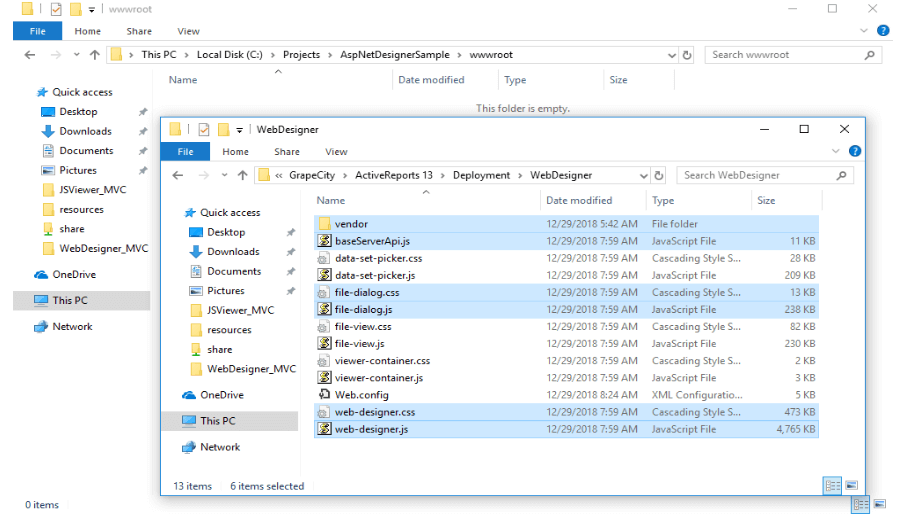Select the baseServerApi.js file icon
The image size is (899, 518).
pyautogui.click(x=325, y=241)
